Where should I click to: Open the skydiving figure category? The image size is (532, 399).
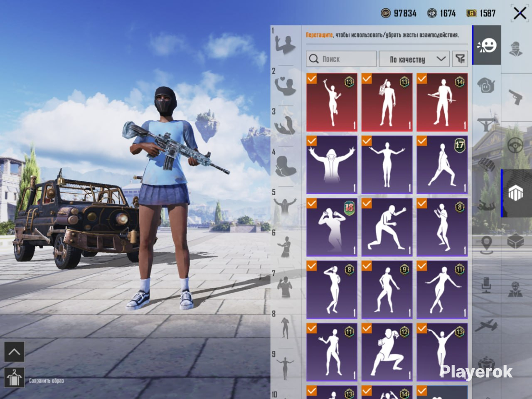(486, 205)
